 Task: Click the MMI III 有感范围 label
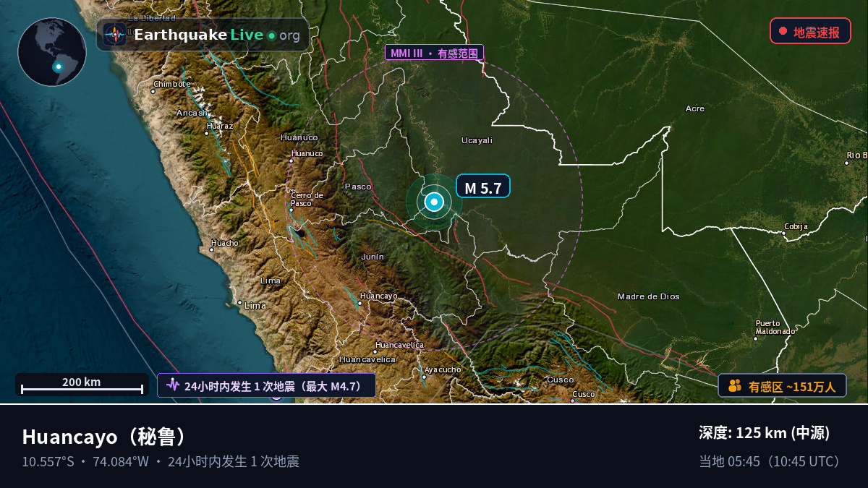434,53
